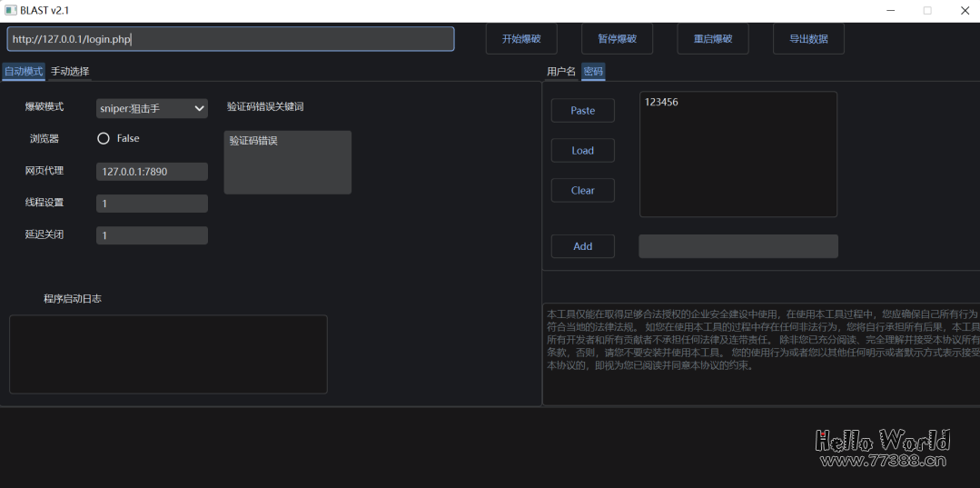Select the 密码 tab
Image resolution: width=980 pixels, height=488 pixels.
click(593, 71)
